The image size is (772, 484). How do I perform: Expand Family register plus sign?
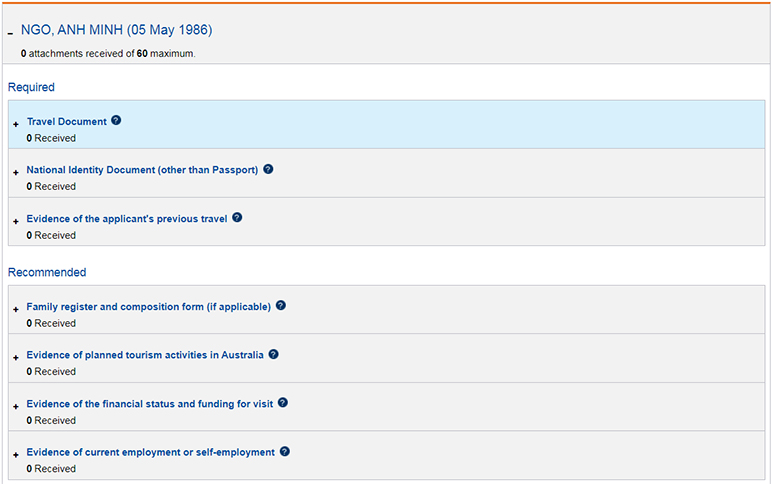(16, 309)
